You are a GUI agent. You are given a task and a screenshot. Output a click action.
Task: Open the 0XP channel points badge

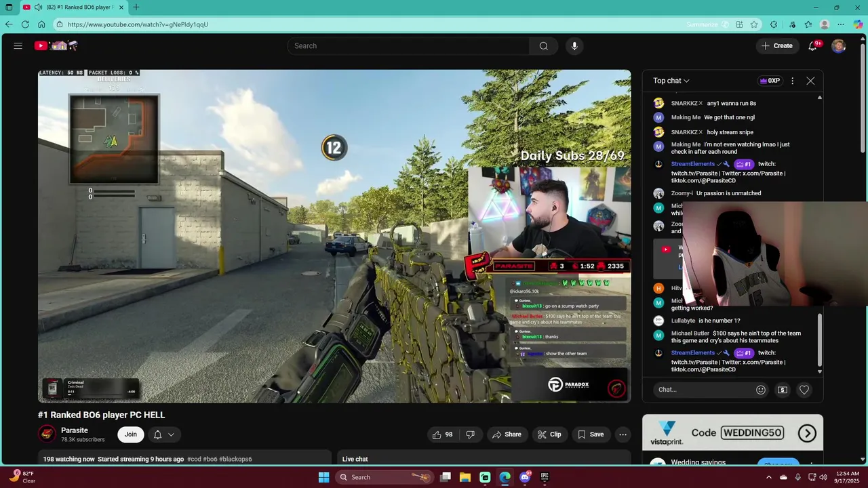[770, 81]
